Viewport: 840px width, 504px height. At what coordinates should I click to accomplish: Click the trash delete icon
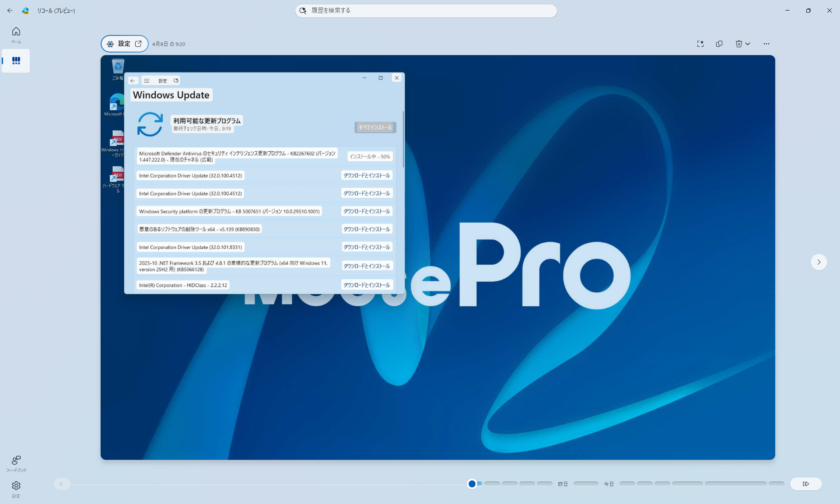[738, 44]
